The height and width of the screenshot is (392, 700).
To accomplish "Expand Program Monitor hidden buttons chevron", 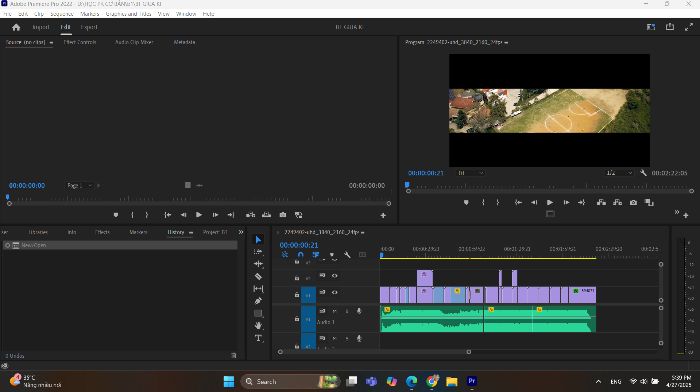I will click(677, 212).
